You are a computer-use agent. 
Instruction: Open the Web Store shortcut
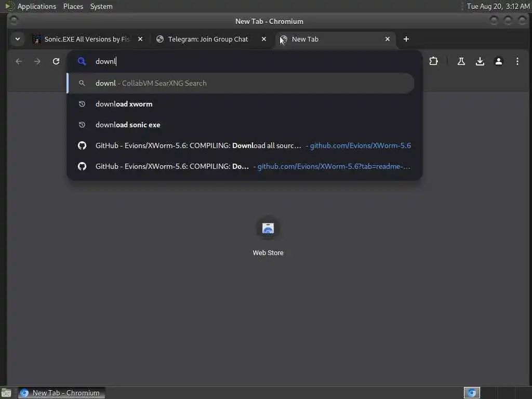pyautogui.click(x=268, y=236)
